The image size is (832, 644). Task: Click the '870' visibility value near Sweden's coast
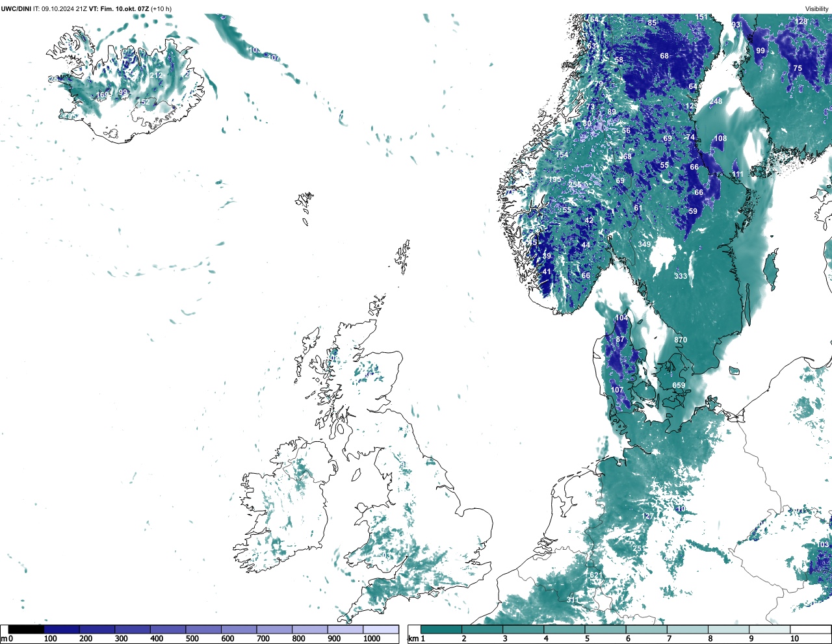[x=681, y=340]
